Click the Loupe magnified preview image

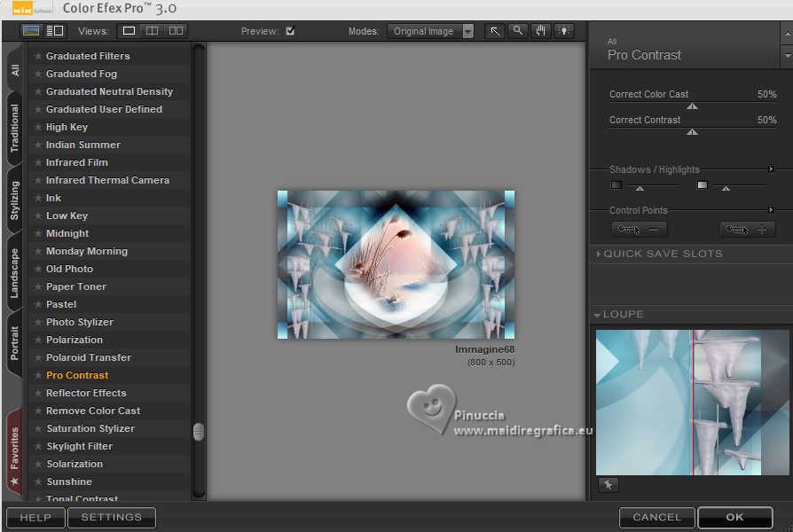[692, 403]
